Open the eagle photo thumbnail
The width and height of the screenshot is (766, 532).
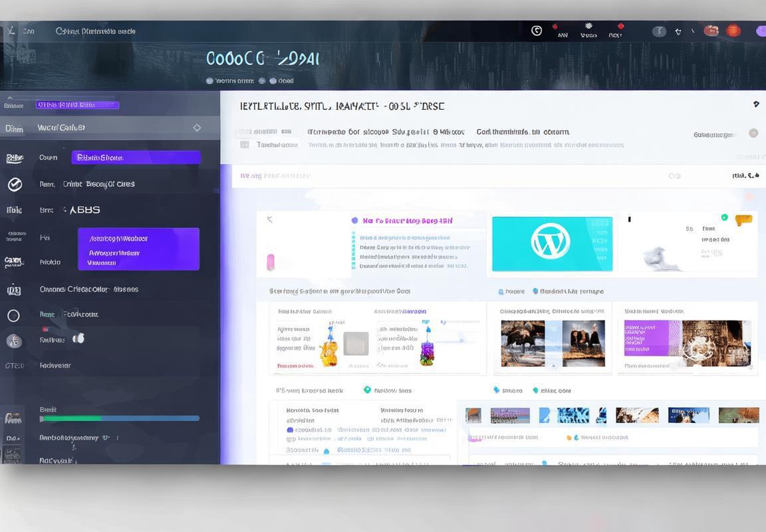(523, 343)
